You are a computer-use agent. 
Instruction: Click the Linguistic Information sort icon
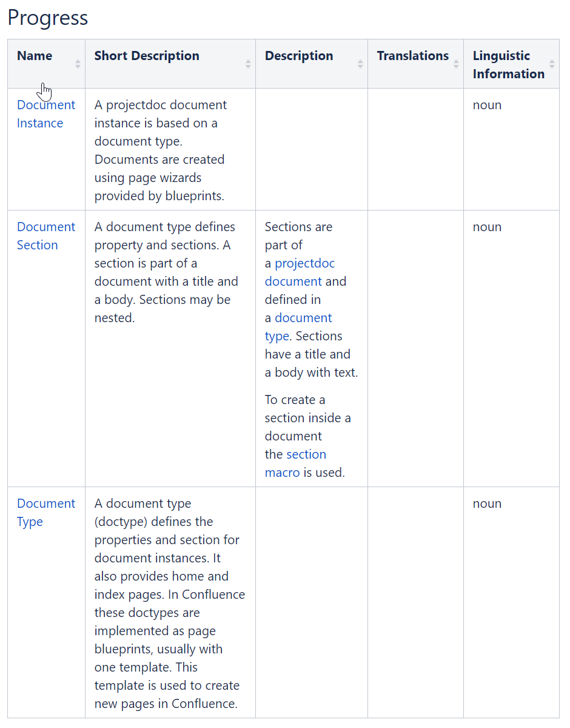[552, 64]
